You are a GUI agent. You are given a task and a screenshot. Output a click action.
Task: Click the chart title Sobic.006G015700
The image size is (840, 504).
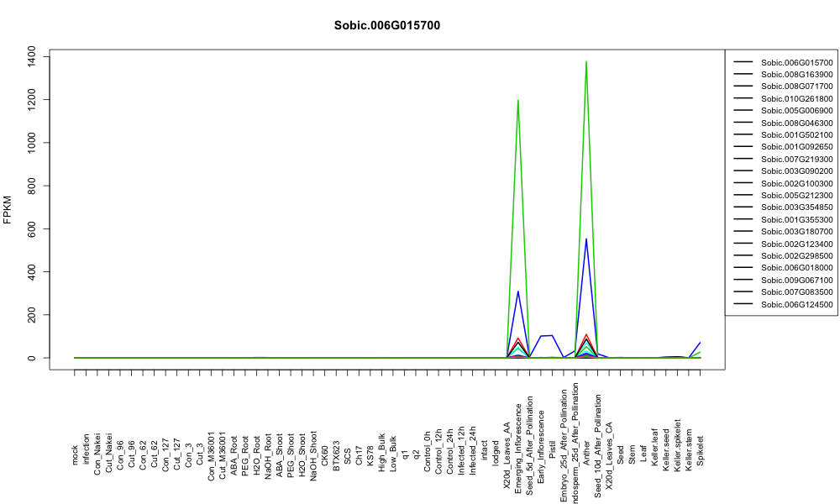(386, 26)
